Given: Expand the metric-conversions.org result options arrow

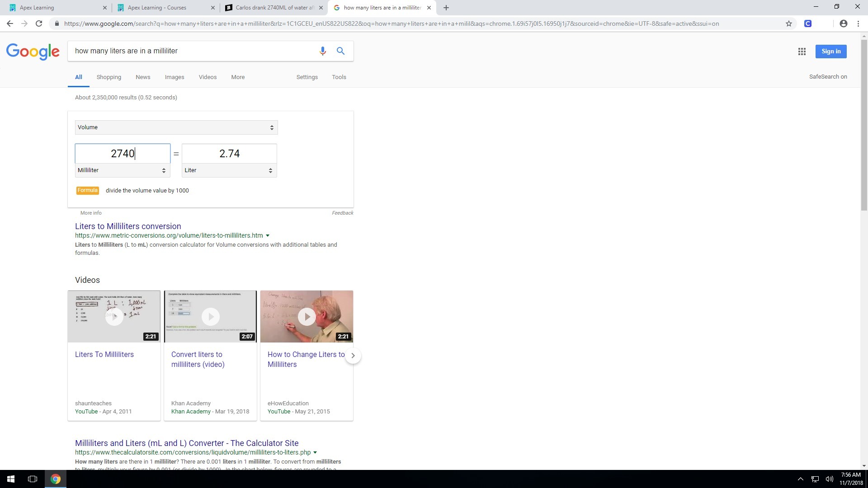Looking at the screenshot, I should [268, 235].
